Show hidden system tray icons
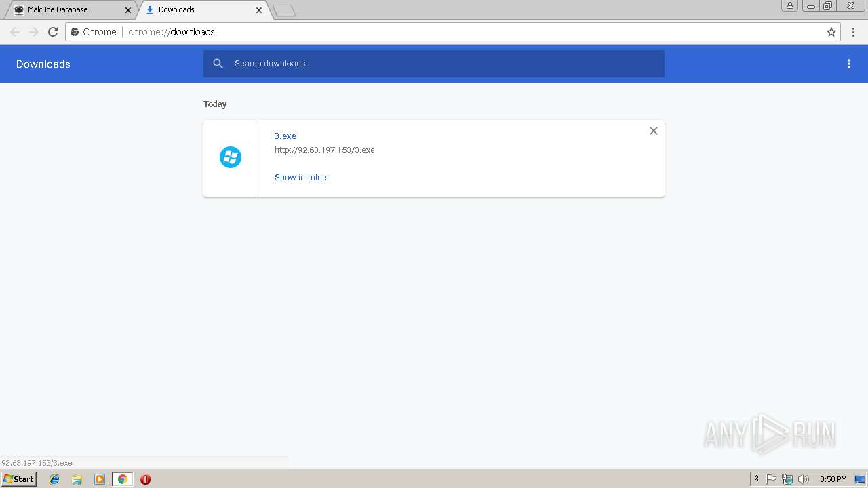Image resolution: width=868 pixels, height=488 pixels. [x=756, y=479]
